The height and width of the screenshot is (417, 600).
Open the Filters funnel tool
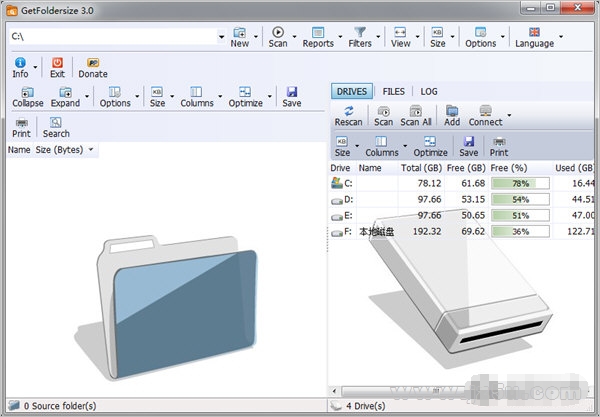point(360,37)
